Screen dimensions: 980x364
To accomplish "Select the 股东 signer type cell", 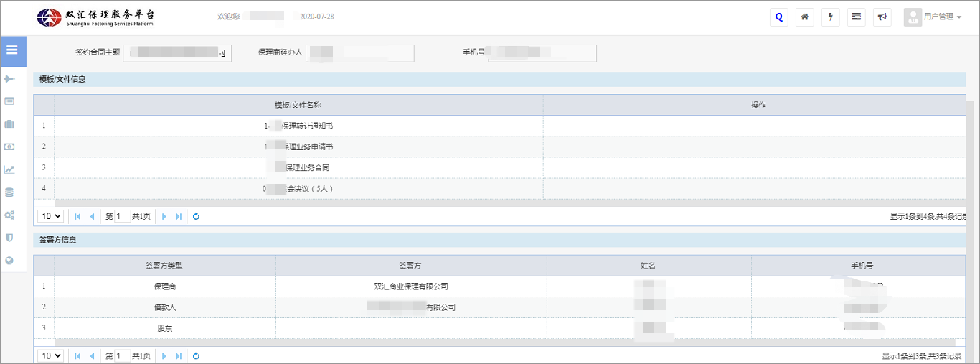I will point(164,328).
